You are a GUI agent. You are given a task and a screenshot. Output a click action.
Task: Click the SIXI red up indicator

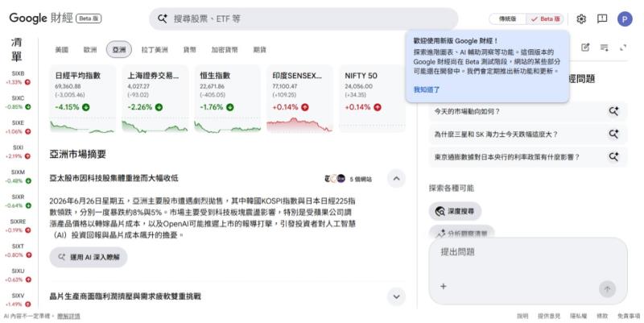27,156
